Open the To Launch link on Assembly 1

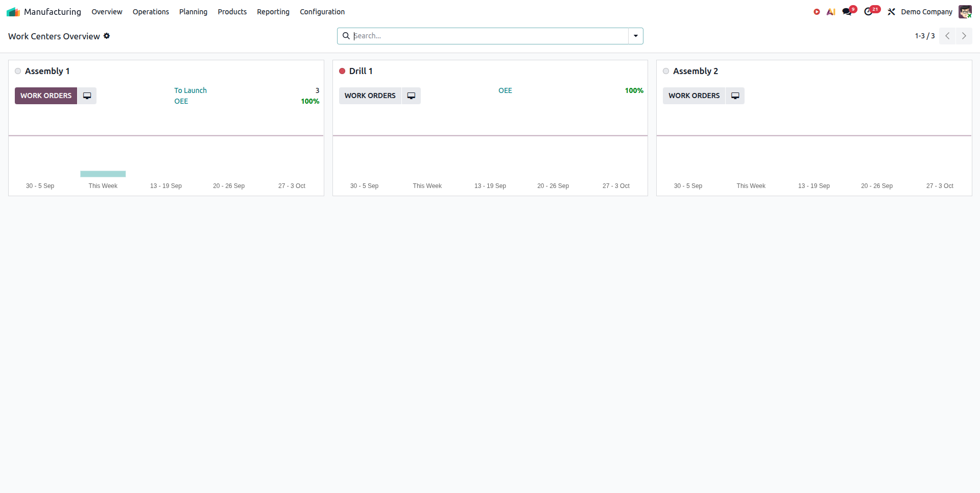pyautogui.click(x=190, y=90)
